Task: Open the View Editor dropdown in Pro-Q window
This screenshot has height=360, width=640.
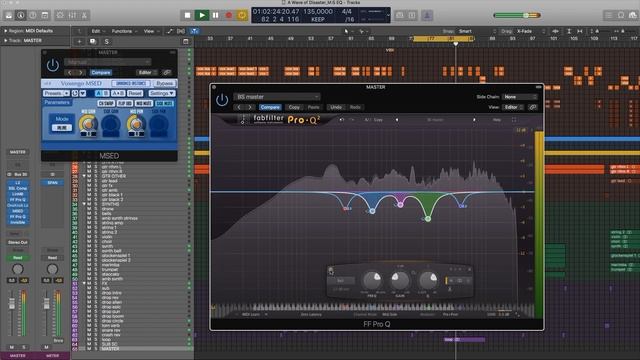Action: pos(513,107)
